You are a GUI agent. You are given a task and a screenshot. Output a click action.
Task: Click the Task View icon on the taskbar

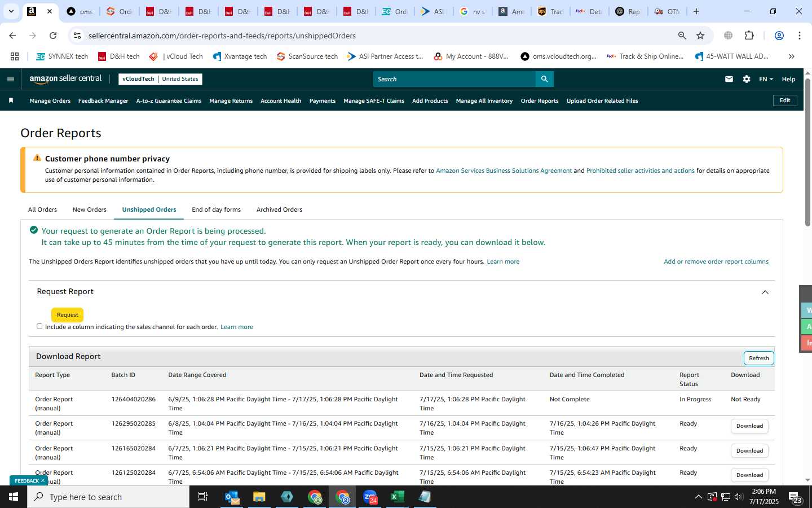coord(203,497)
